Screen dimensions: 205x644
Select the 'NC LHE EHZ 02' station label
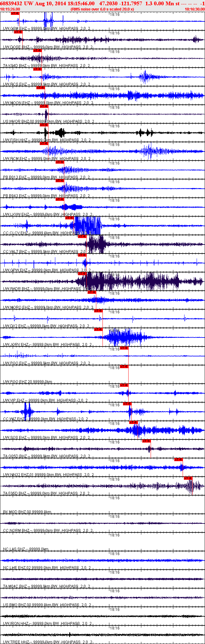(x=17, y=568)
